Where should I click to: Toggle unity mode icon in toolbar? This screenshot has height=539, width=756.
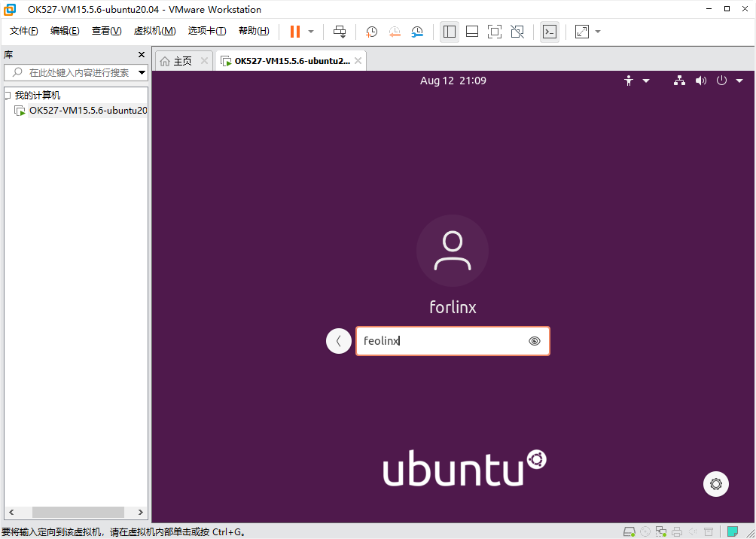(517, 32)
